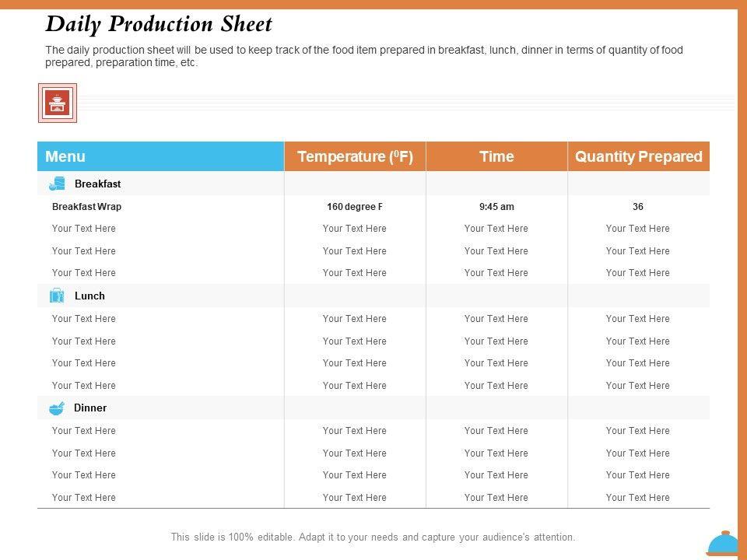Click the food cloche icon in corner

pyautogui.click(x=724, y=544)
